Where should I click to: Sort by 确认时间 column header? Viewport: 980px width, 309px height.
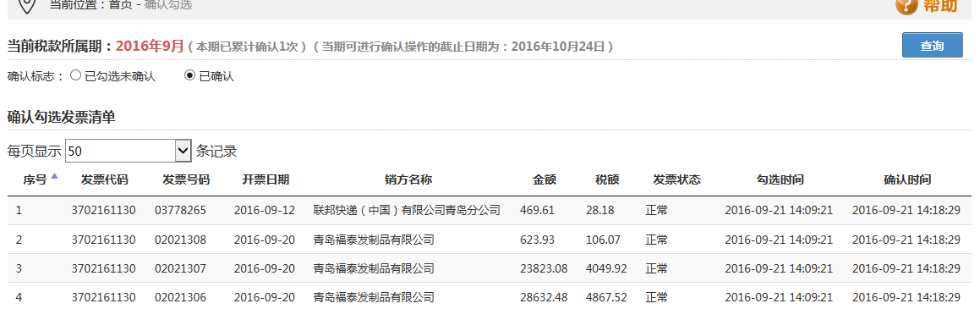pyautogui.click(x=907, y=180)
